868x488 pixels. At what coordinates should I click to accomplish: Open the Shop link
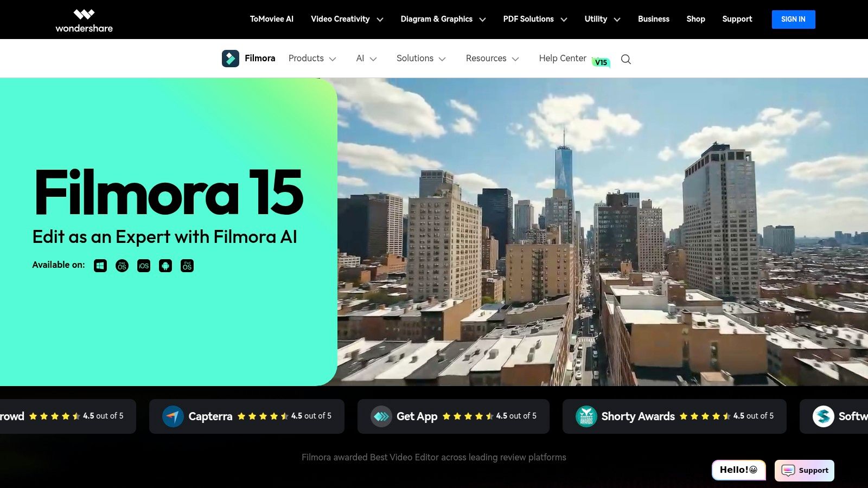coord(695,19)
